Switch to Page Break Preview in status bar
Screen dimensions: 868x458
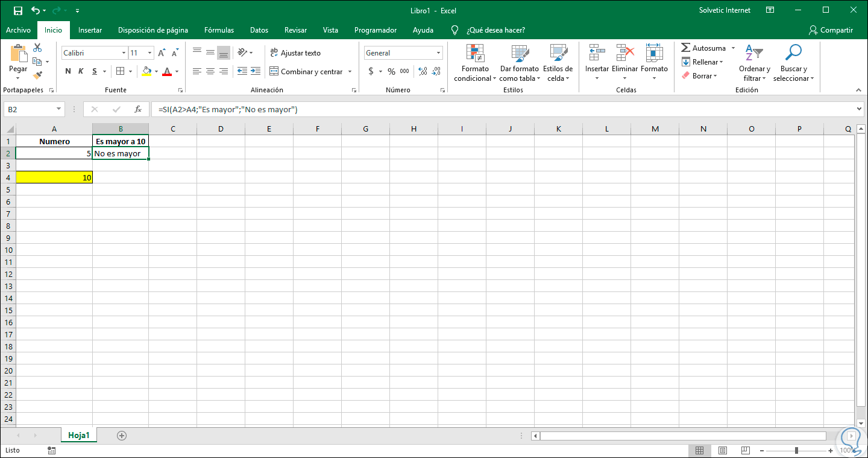(745, 450)
